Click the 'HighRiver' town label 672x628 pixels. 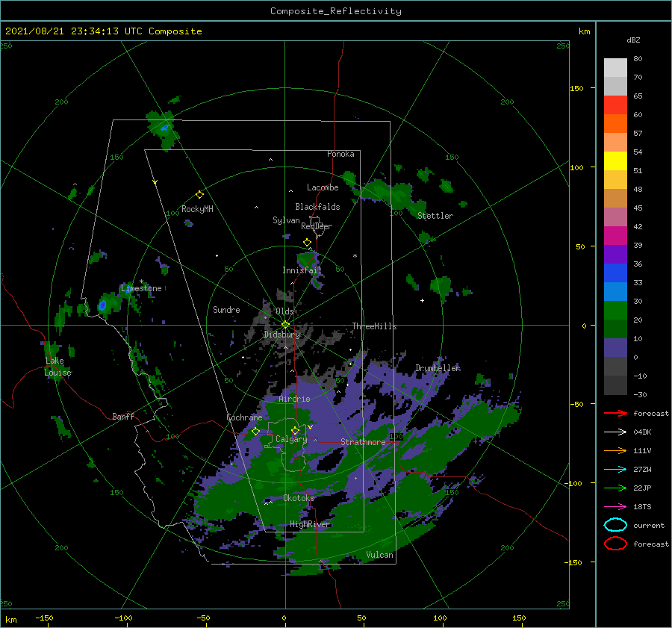309,524
